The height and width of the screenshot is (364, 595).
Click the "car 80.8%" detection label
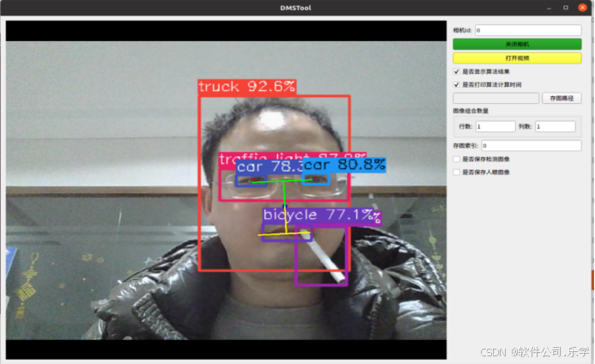[344, 165]
